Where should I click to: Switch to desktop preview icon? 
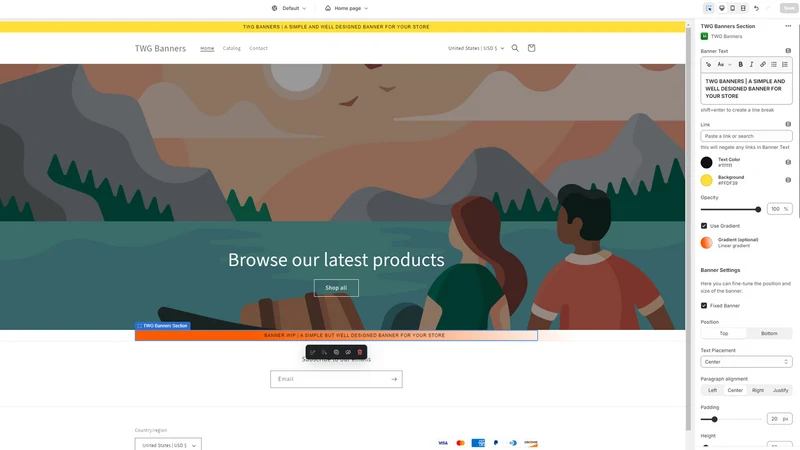[721, 8]
